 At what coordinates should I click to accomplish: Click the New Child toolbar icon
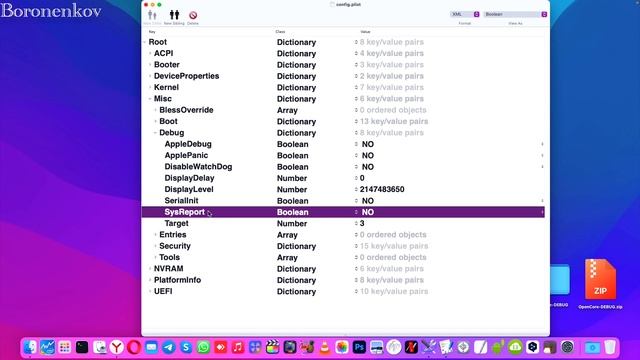(152, 15)
